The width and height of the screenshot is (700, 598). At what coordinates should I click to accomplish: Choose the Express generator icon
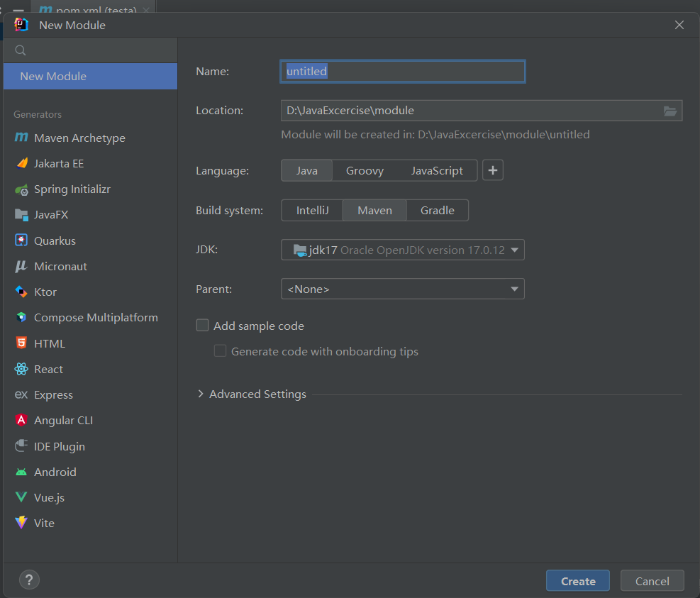tap(21, 395)
